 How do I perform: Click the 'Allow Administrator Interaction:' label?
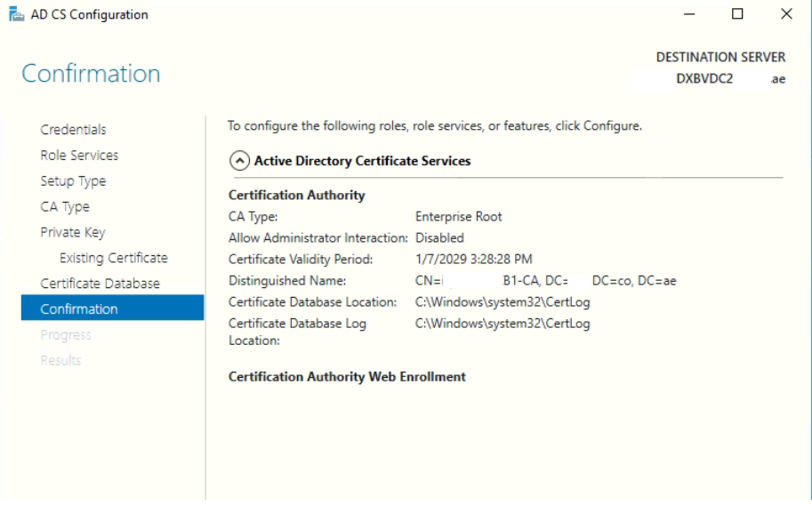coord(318,237)
